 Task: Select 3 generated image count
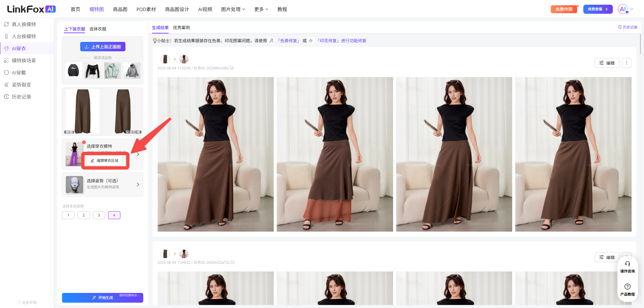(x=99, y=215)
